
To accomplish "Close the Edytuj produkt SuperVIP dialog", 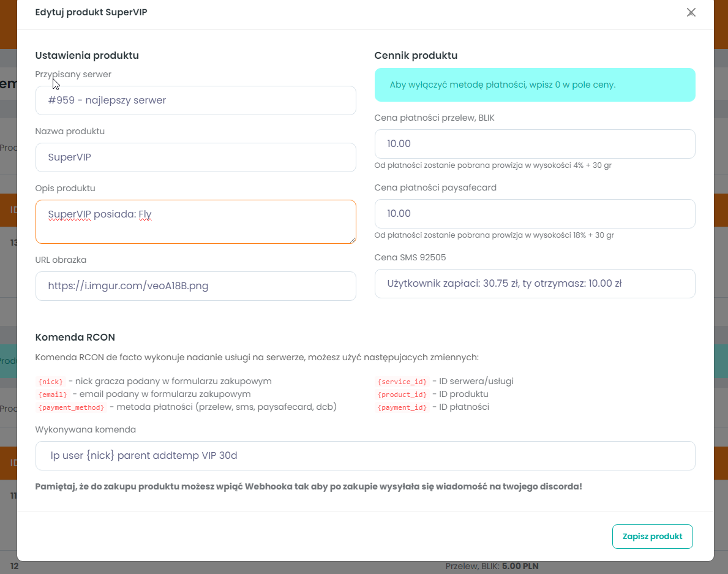I will tap(691, 12).
